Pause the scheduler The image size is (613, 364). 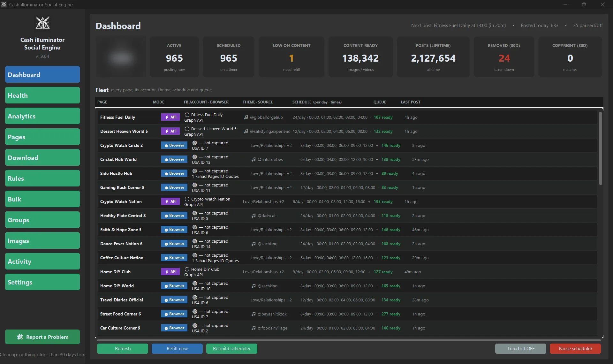click(x=575, y=349)
